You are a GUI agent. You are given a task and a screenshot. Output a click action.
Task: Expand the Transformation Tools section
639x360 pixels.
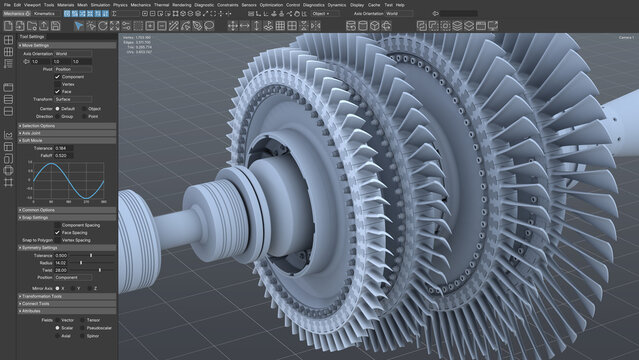[67, 296]
